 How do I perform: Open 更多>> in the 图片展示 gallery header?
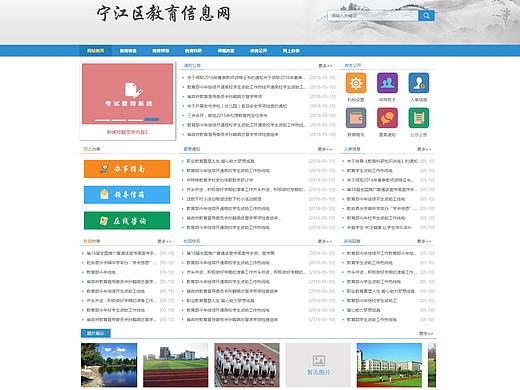pos(426,333)
